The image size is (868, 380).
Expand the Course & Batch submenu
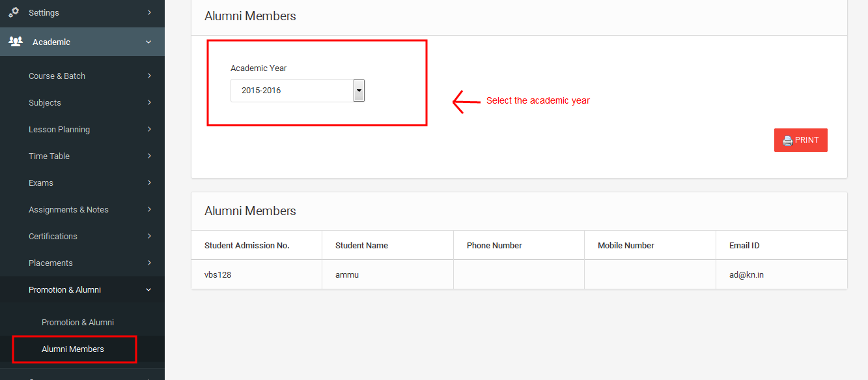(x=149, y=76)
